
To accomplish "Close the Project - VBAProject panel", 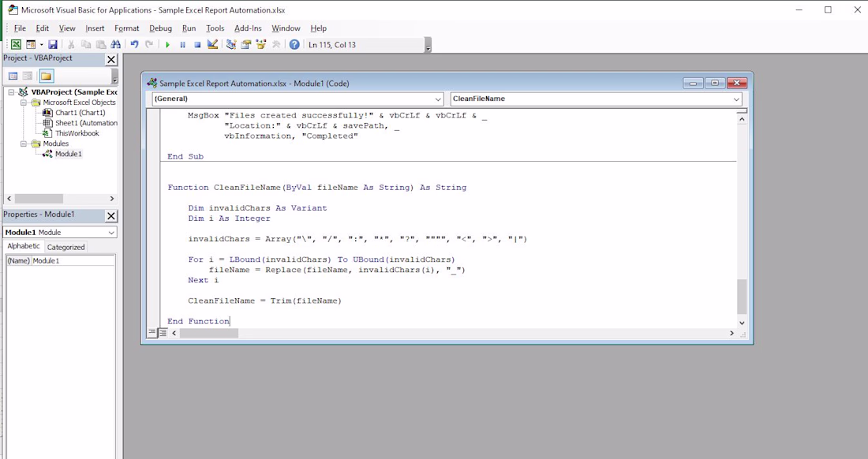I will coord(111,60).
